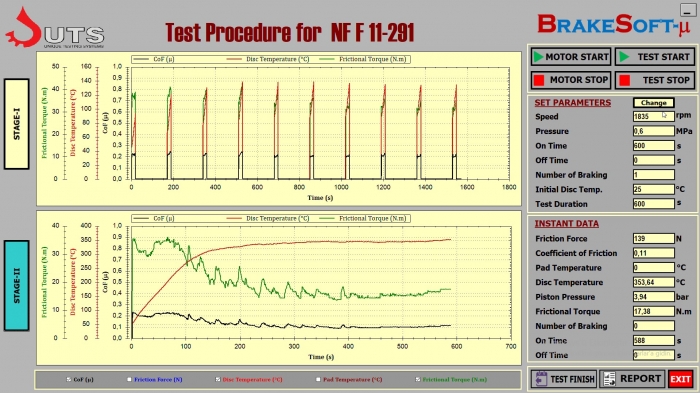Click the Change button in Set Parameters
Viewport: 700px width, 393px height.
point(654,103)
